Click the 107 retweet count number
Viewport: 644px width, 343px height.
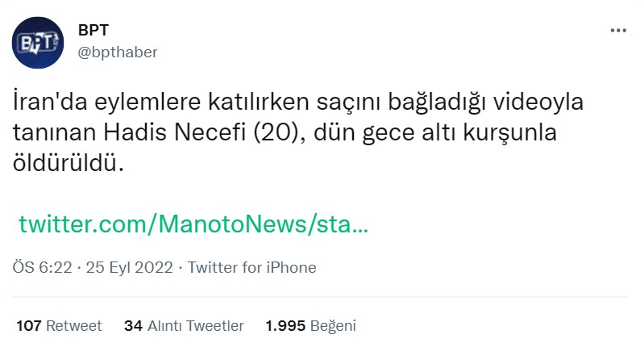(29, 326)
